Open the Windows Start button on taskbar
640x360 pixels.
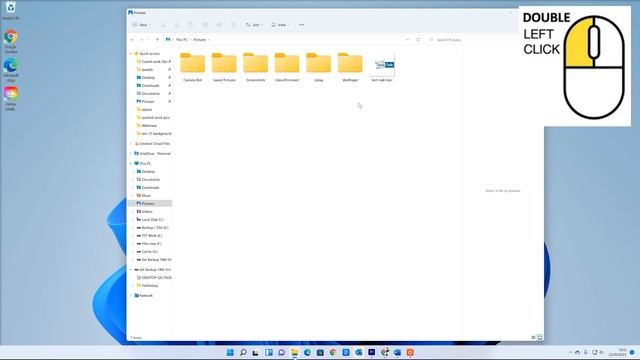point(230,352)
